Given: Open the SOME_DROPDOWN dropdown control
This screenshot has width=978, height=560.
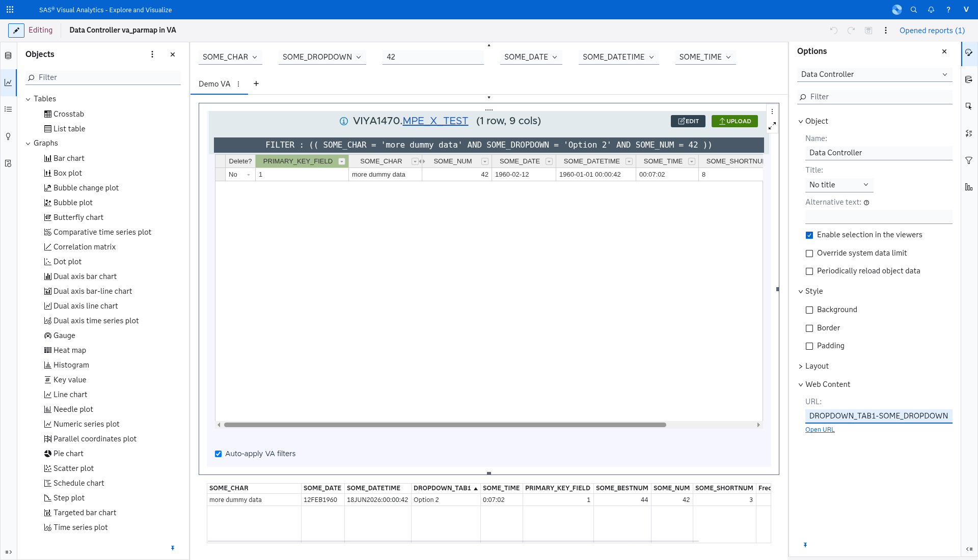Looking at the screenshot, I should (x=322, y=57).
